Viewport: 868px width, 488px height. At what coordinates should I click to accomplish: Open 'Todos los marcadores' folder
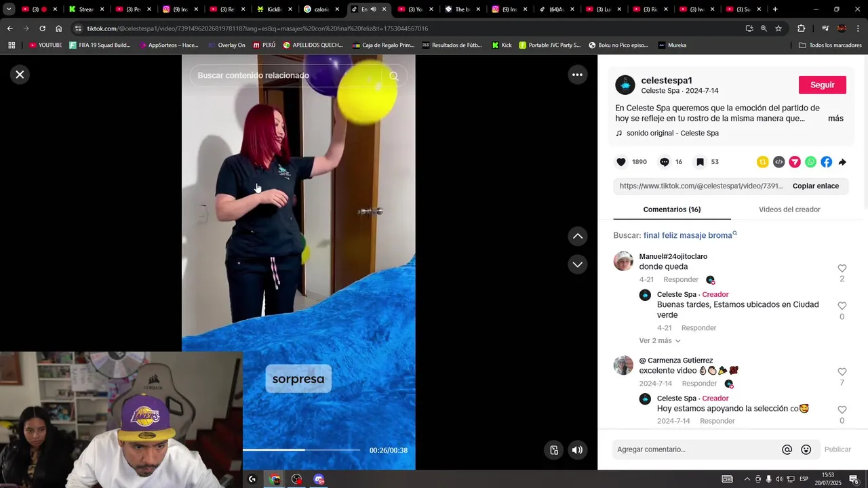tap(830, 45)
